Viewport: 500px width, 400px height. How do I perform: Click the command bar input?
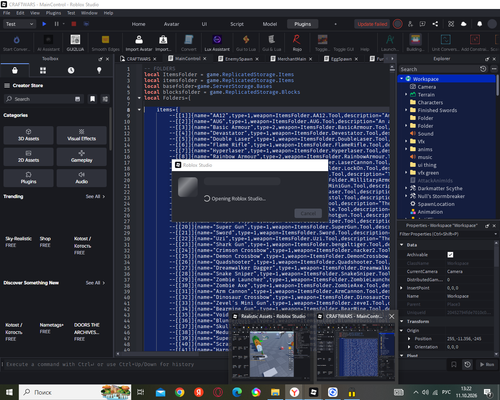(223, 364)
